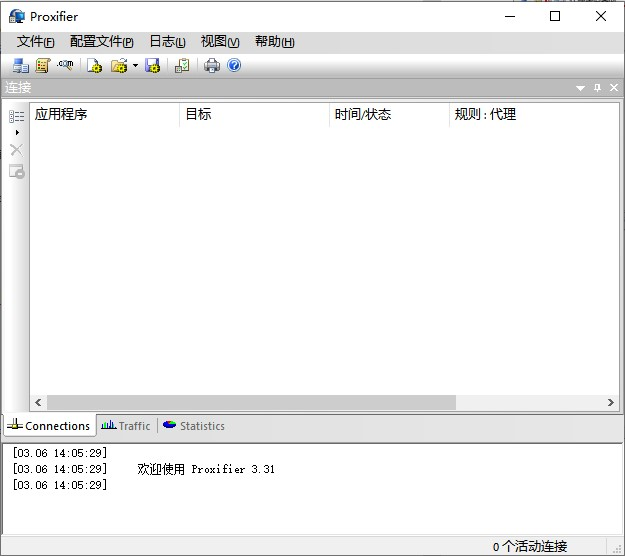Open the 配置文件 menu

pyautogui.click(x=101, y=42)
